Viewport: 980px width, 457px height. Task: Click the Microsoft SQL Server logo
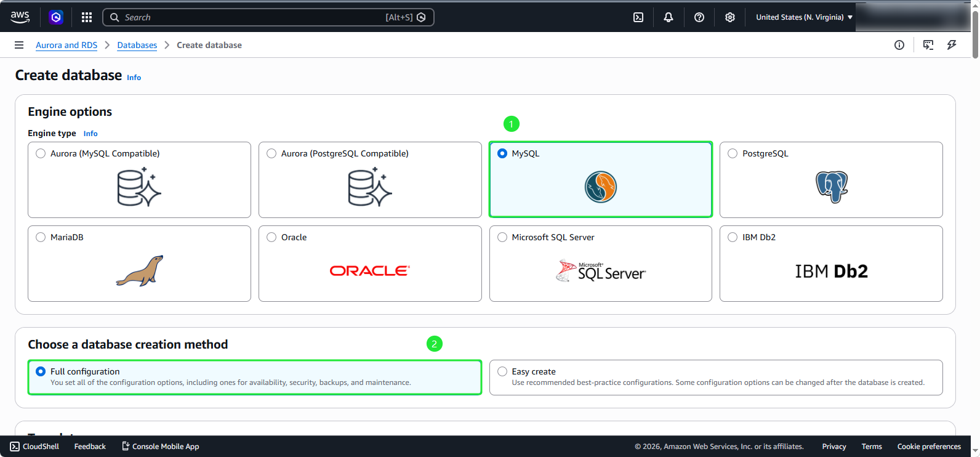tap(601, 271)
